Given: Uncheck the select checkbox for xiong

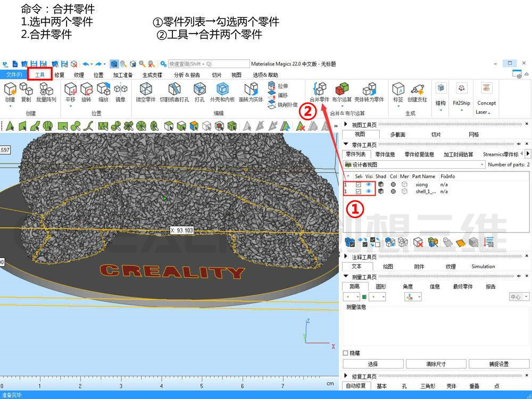Looking at the screenshot, I should pos(358,185).
